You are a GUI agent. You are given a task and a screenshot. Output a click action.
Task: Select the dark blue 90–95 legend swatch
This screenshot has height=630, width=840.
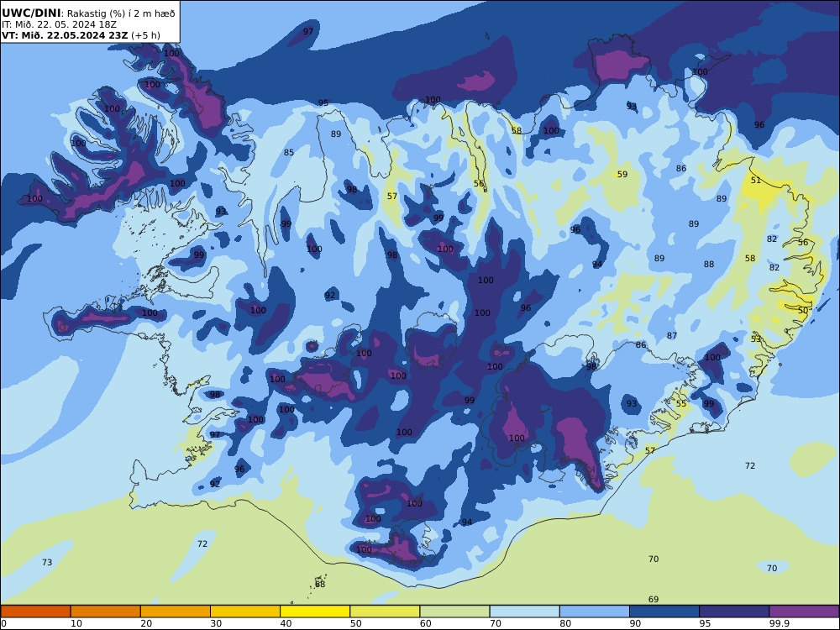click(664, 612)
